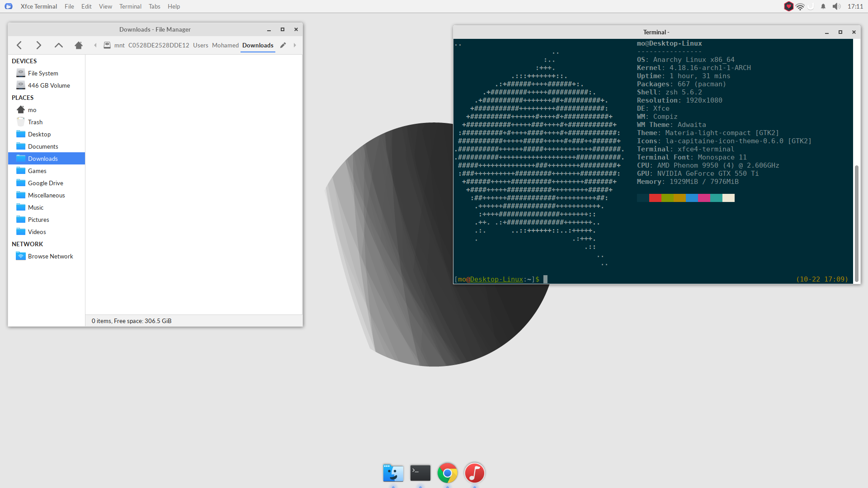Open Pictures folder in sidebar
The height and width of the screenshot is (488, 868).
47,220
